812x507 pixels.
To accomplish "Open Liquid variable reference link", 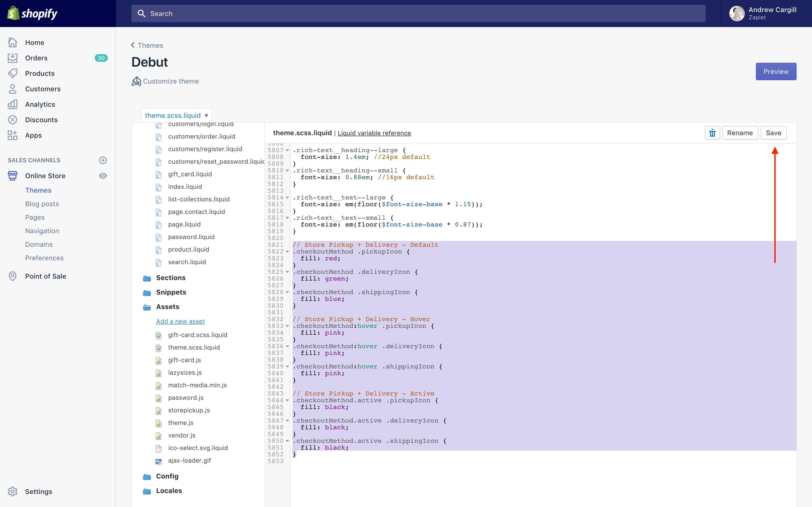I will pos(374,133).
